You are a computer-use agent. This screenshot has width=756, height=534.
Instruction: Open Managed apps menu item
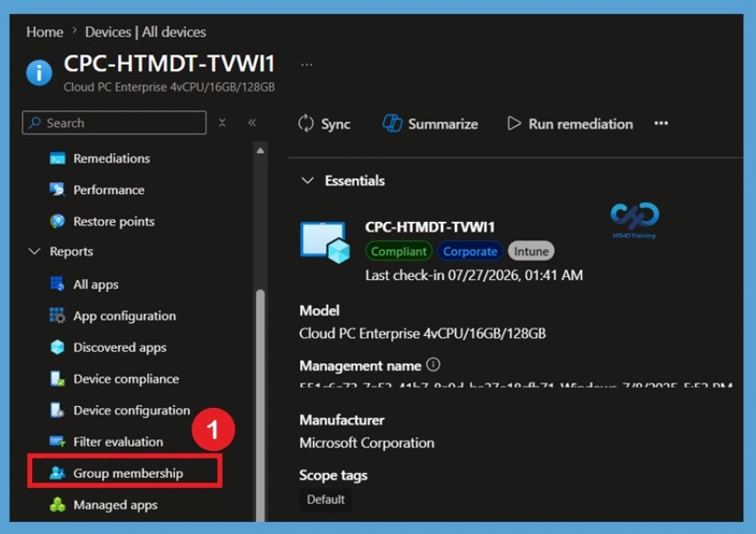[x=115, y=505]
